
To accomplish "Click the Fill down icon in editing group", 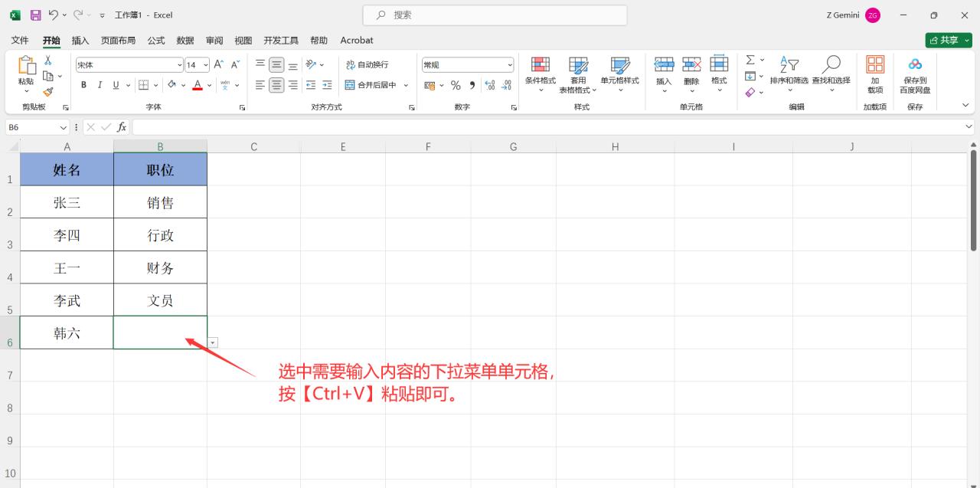I will click(750, 76).
